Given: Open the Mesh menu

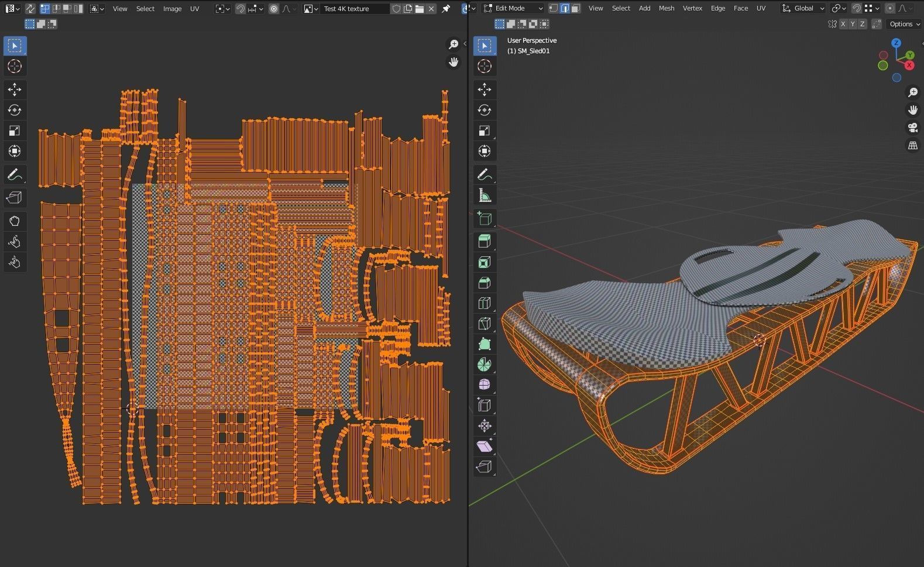Looking at the screenshot, I should coord(666,8).
